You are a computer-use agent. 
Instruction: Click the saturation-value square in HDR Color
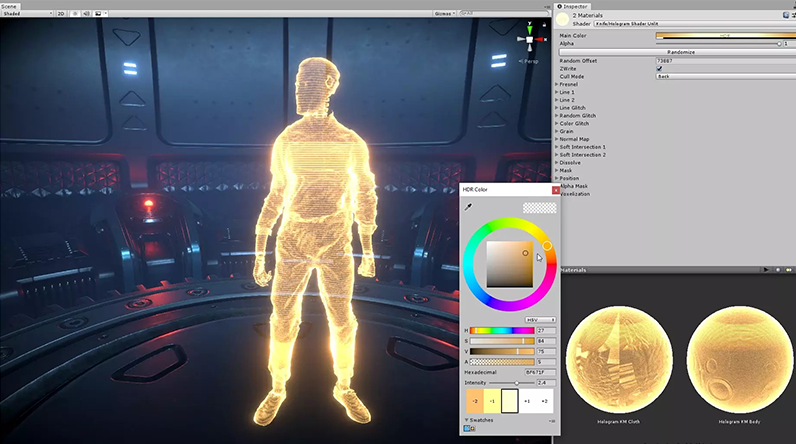pos(510,264)
